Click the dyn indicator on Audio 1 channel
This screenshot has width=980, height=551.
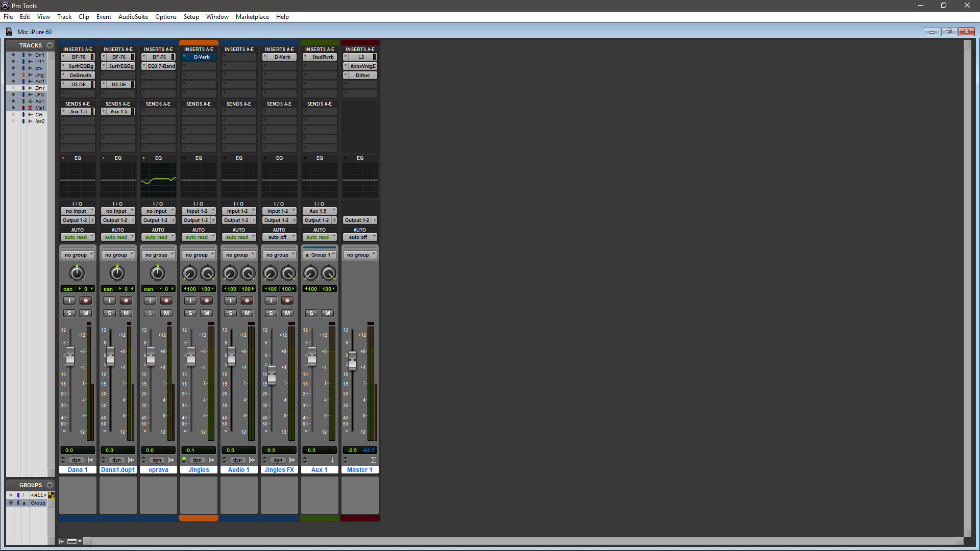click(237, 460)
